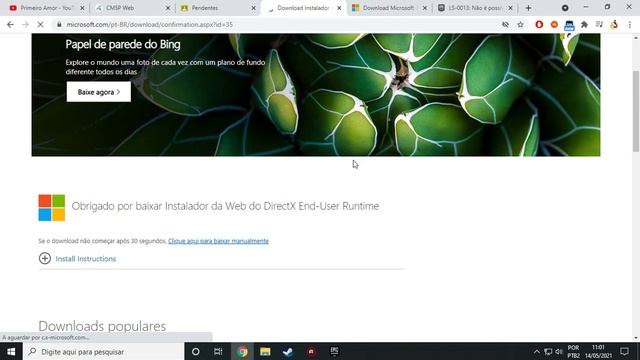Open the media control playlist icon

tap(599, 24)
